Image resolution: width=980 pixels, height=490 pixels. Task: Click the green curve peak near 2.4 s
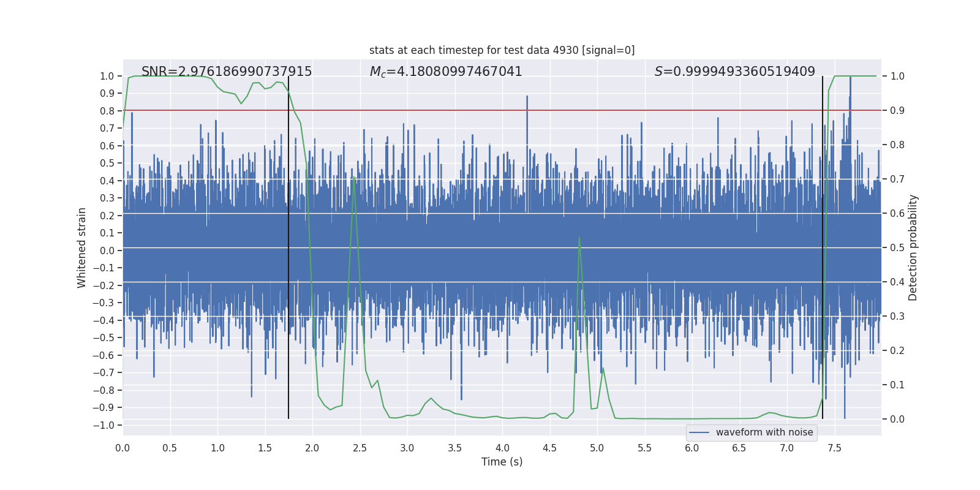point(354,178)
